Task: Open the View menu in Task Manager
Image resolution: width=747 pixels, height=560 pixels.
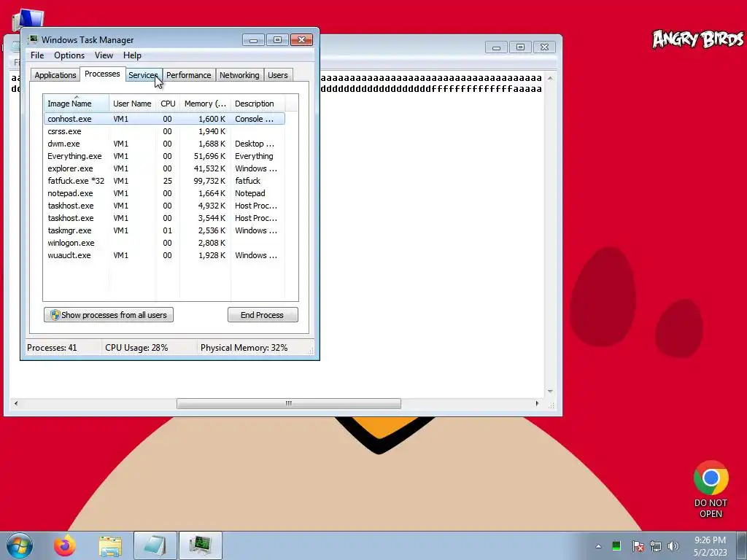Action: (x=104, y=55)
